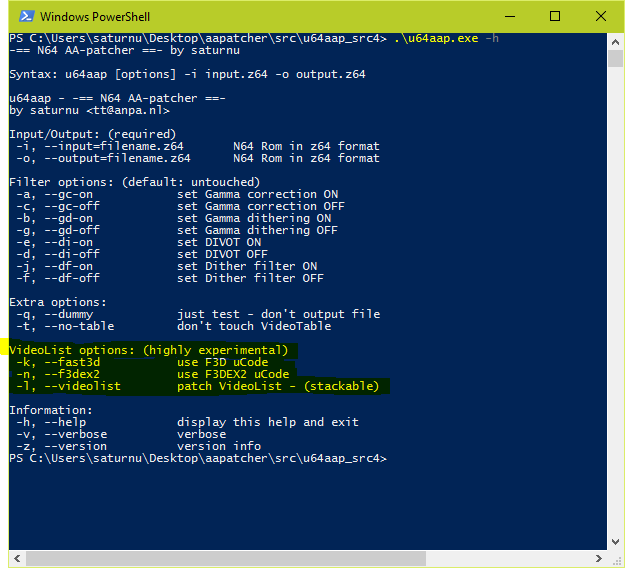Screen dimensions: 625x568
Task: Close the Windows PowerShell window
Action: point(601,16)
